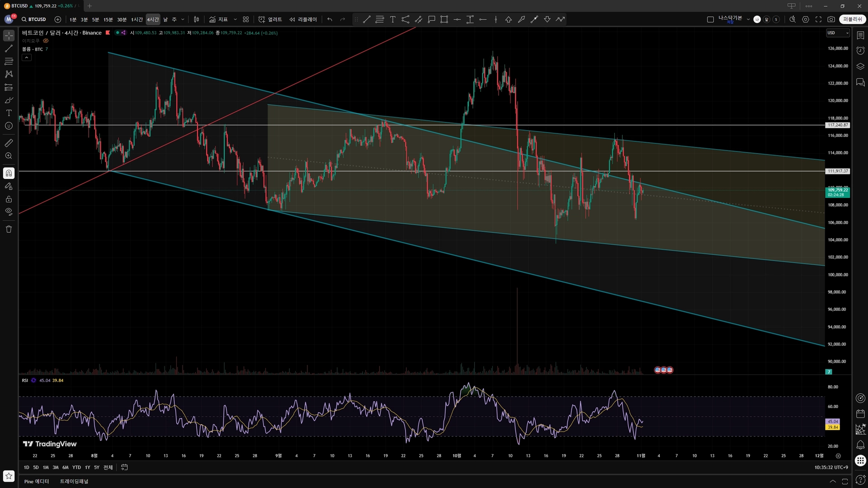
Task: Open the chart settings gear icon
Action: [806, 19]
